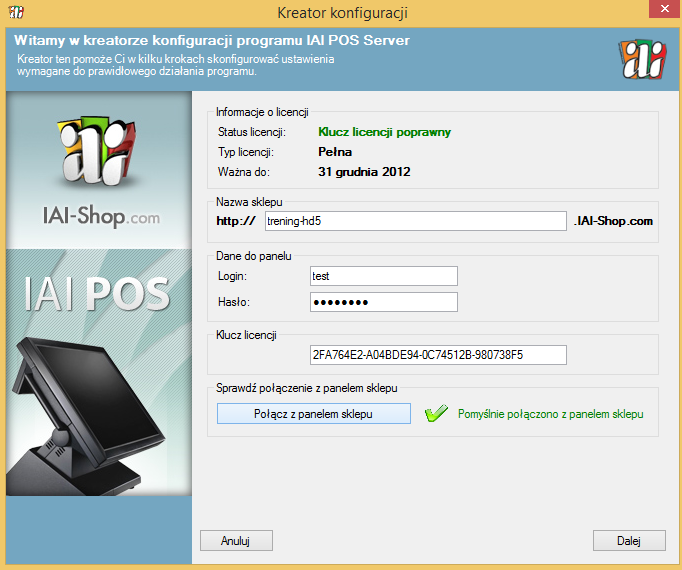Click the .IAI-Shop.com domain suffix label

(x=614, y=221)
